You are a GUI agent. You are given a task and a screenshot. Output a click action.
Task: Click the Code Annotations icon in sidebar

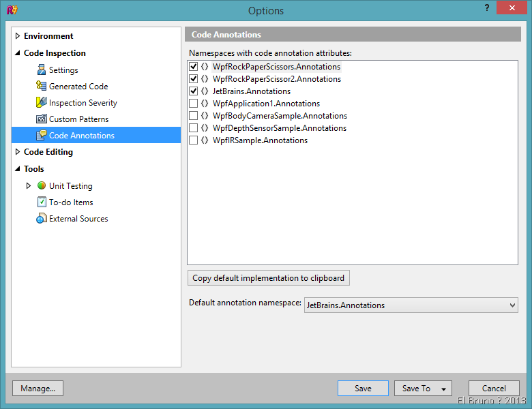(x=42, y=135)
